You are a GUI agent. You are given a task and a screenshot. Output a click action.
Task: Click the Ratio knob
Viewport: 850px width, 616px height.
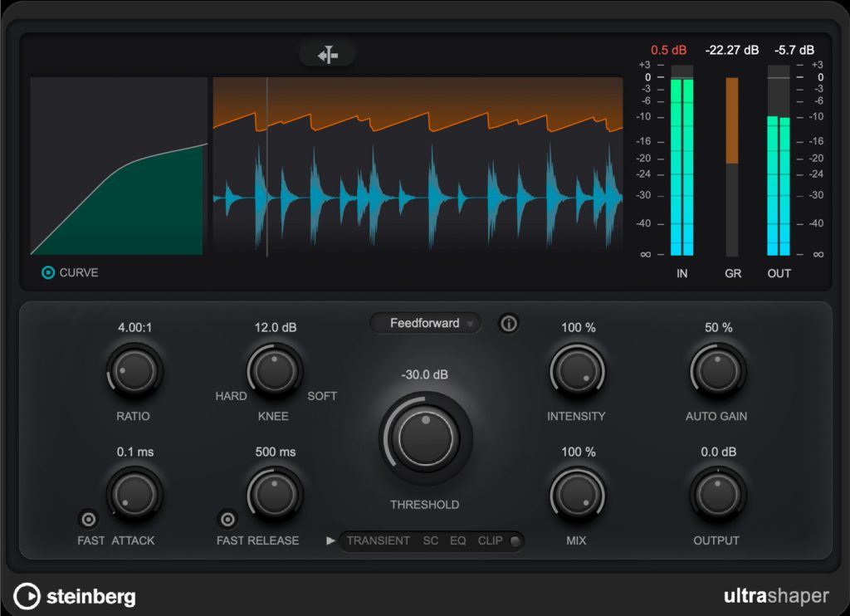pyautogui.click(x=135, y=370)
